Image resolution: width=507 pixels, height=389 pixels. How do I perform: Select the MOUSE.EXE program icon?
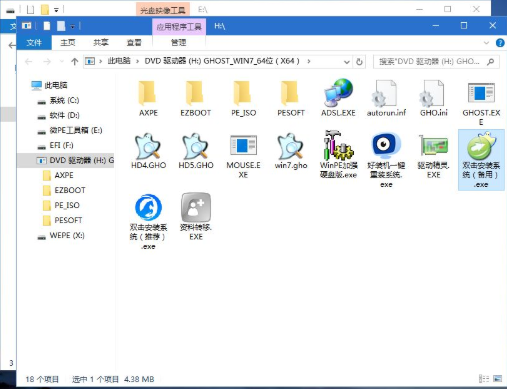pyautogui.click(x=243, y=145)
